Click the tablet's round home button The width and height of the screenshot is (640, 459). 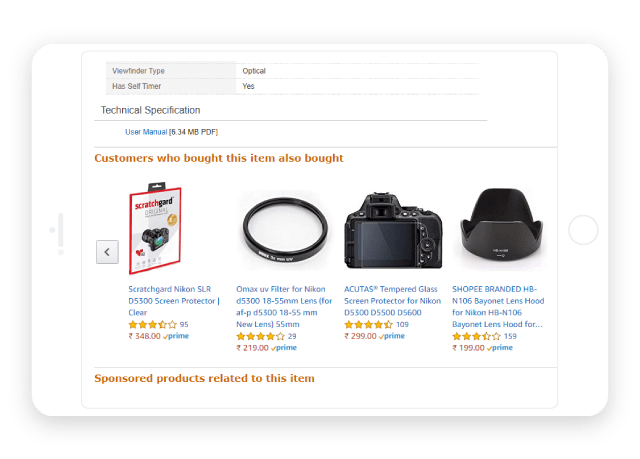(583, 230)
